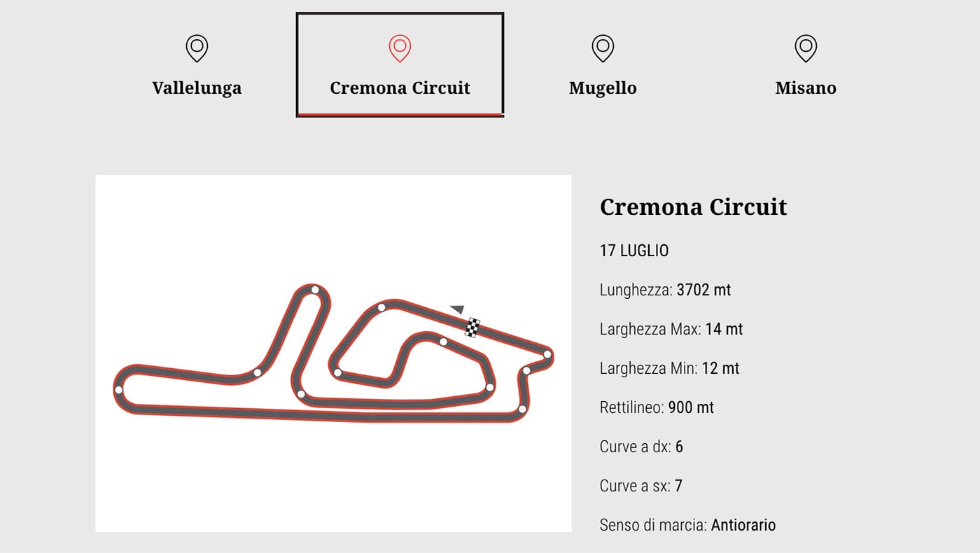Click the direction arrow above the track
Image resolution: width=980 pixels, height=553 pixels.
click(x=458, y=309)
